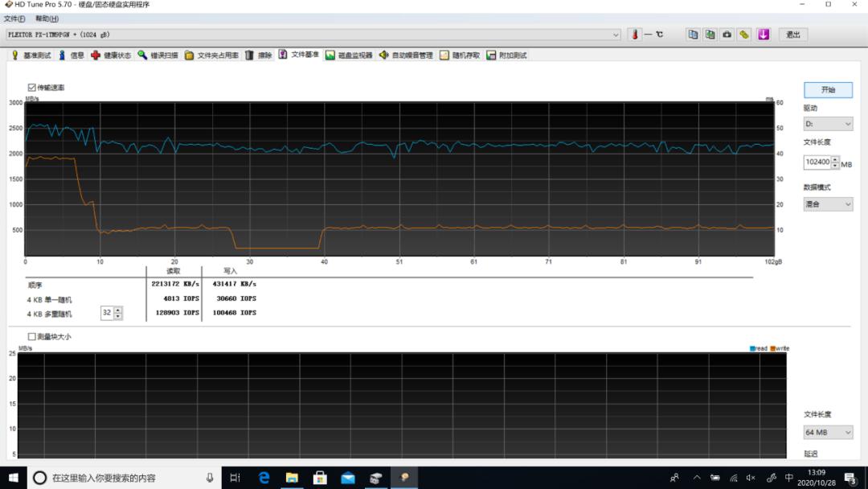
Task: Uncheck the 传输速率 checkbox
Action: pyautogui.click(x=32, y=87)
